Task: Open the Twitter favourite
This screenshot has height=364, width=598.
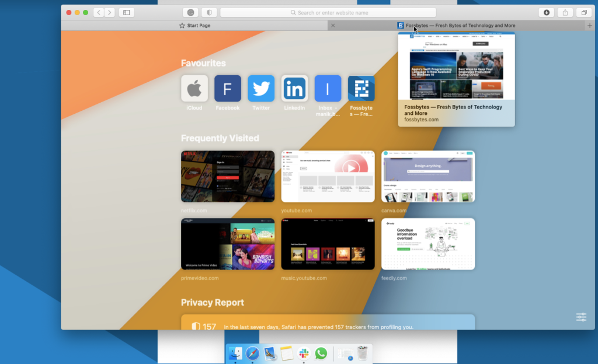Action: [x=261, y=88]
